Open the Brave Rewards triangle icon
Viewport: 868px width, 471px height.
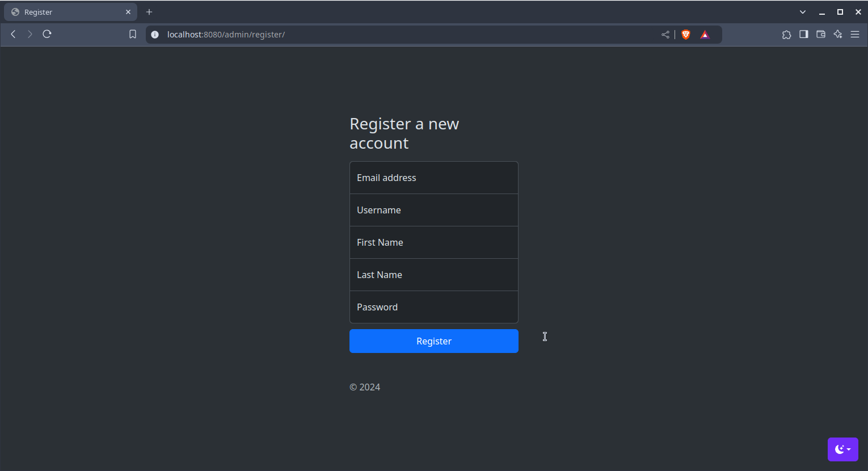[x=705, y=35]
